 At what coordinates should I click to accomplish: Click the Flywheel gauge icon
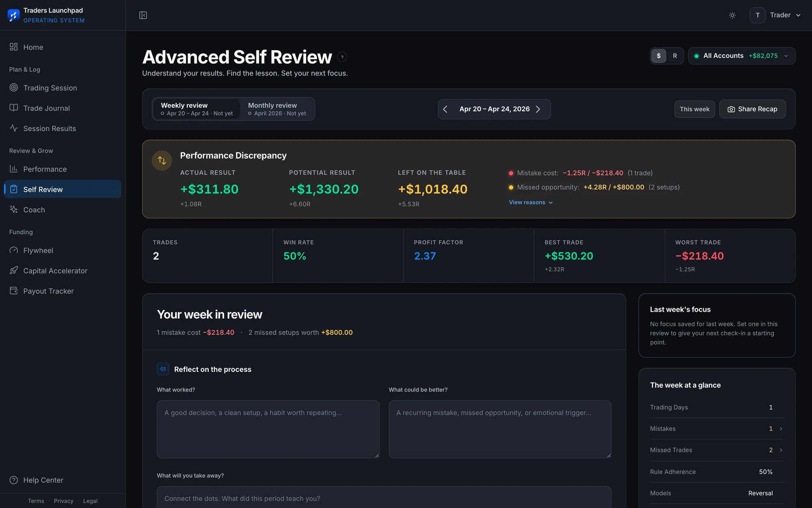click(x=14, y=250)
